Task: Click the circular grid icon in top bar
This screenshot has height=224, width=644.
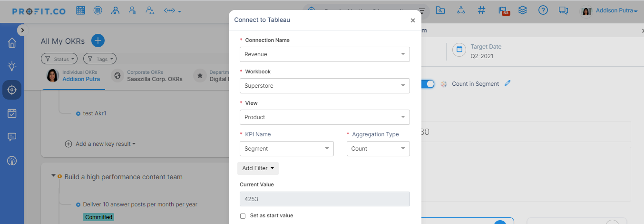Action: pyautogui.click(x=98, y=10)
